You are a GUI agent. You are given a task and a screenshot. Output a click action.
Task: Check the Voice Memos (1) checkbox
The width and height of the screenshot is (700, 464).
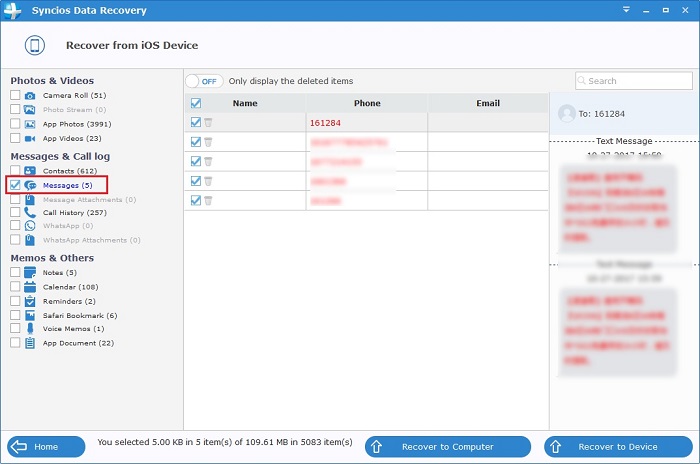(x=15, y=328)
